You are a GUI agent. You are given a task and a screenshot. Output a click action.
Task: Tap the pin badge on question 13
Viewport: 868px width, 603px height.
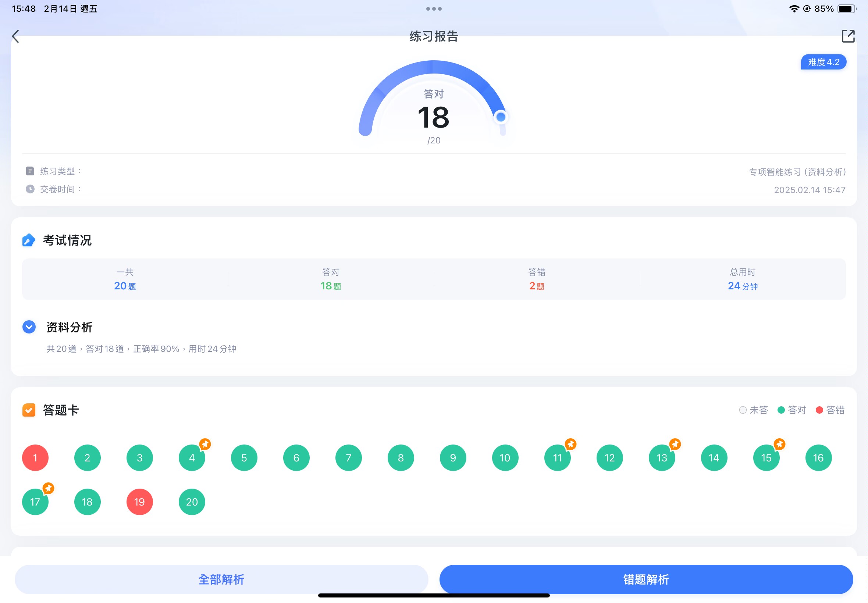point(675,444)
